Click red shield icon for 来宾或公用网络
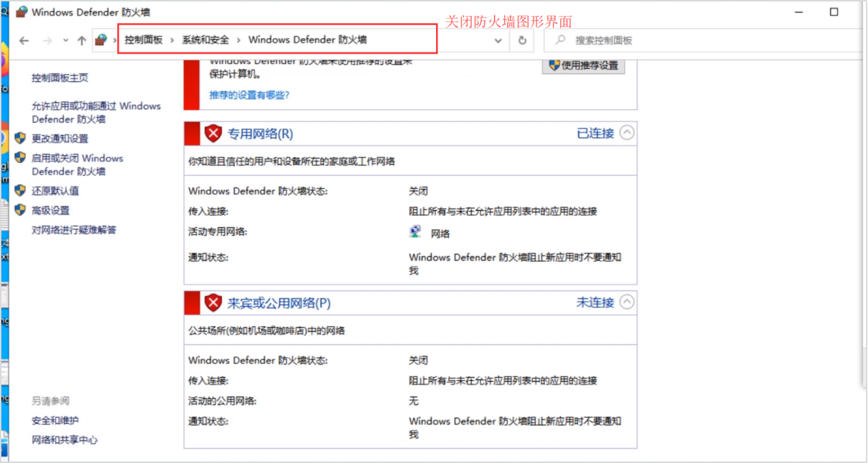Image resolution: width=868 pixels, height=463 pixels. pos(213,303)
